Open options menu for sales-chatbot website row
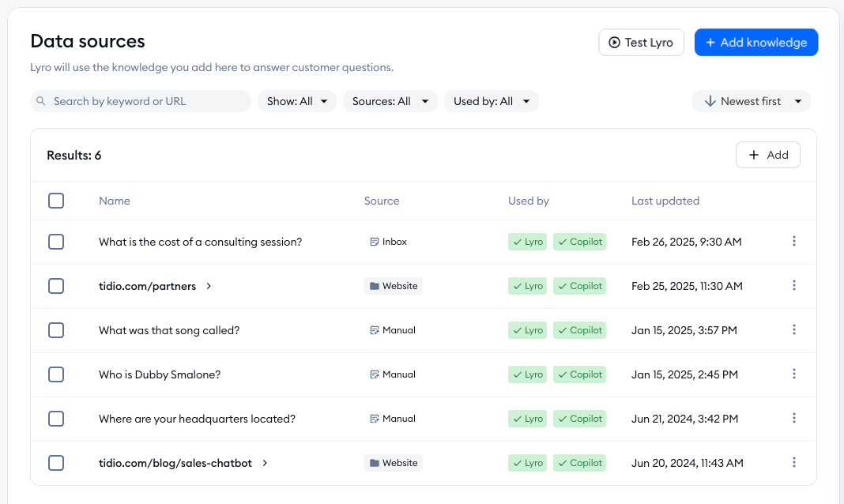This screenshot has width=844, height=504. coord(794,463)
